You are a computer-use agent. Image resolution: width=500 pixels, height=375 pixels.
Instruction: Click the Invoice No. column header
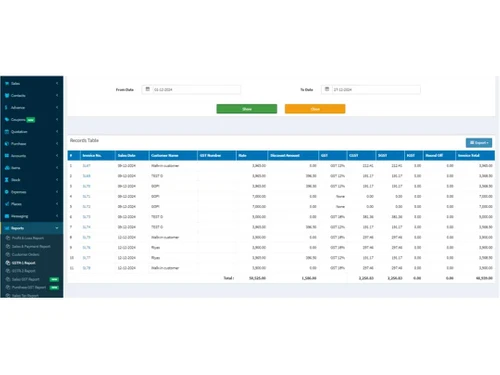pyautogui.click(x=98, y=155)
